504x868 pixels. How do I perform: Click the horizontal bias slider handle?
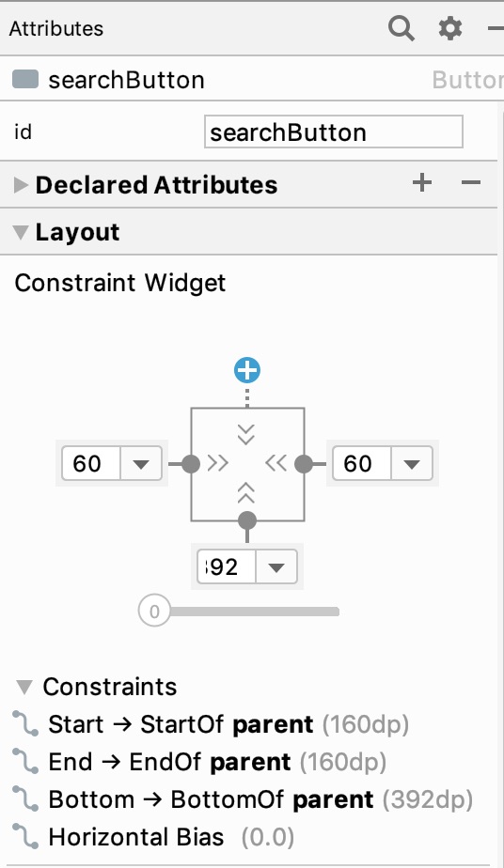(154, 612)
